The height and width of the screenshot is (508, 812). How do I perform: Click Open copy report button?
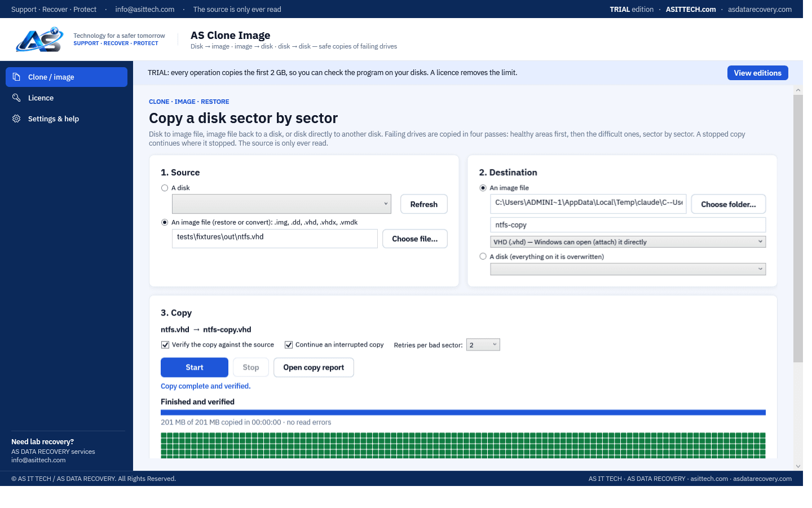tap(314, 367)
